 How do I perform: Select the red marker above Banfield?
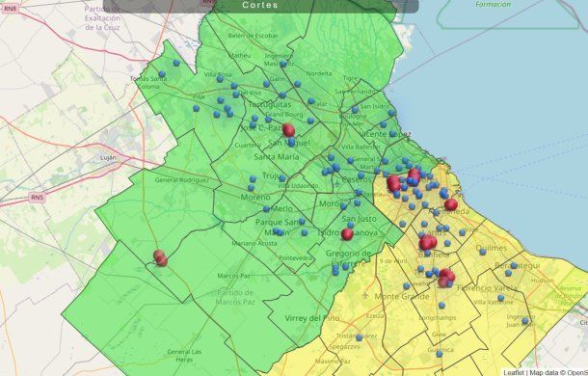[x=427, y=243]
